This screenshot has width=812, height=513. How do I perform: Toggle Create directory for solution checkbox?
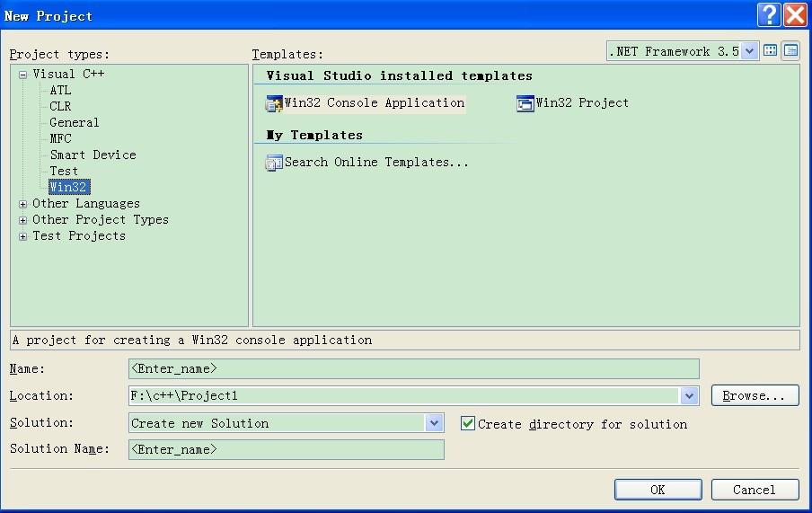click(468, 423)
